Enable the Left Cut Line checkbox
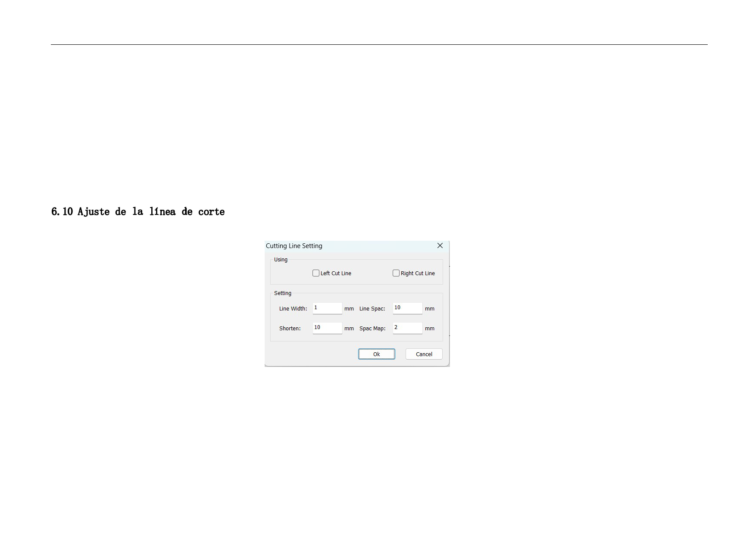The height and width of the screenshot is (534, 756). [x=316, y=273]
